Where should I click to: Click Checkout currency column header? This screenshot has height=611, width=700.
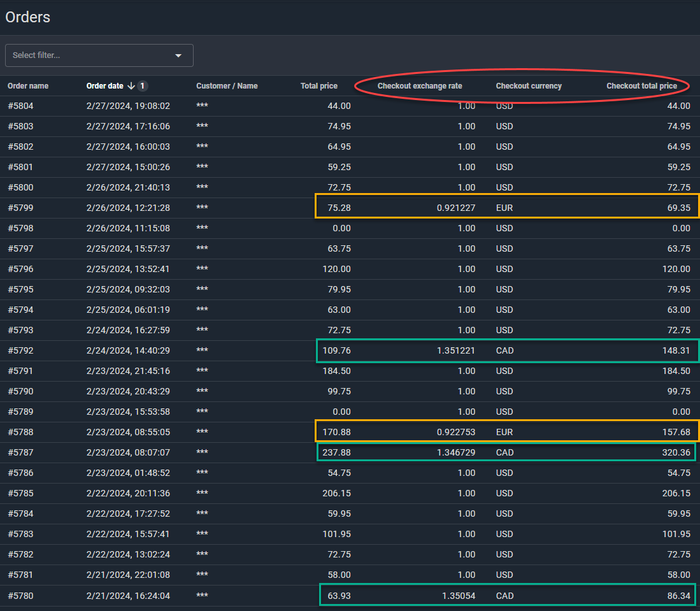coord(529,86)
